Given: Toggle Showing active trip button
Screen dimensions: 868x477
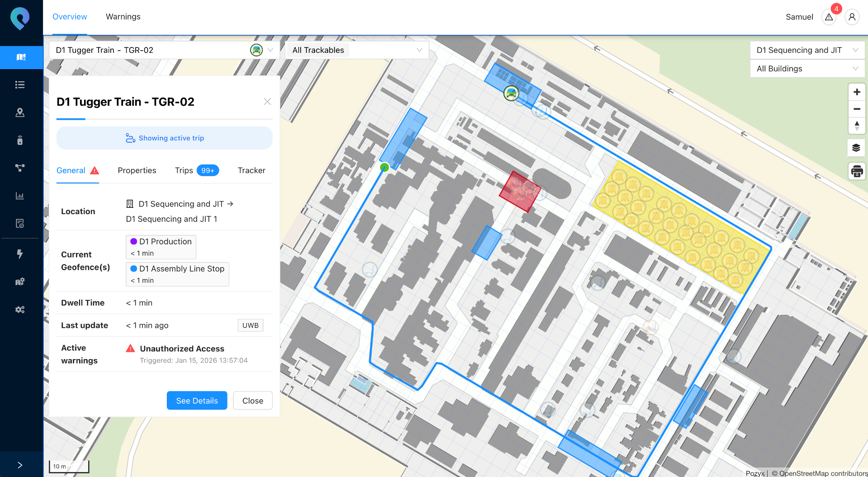Looking at the screenshot, I should point(165,138).
